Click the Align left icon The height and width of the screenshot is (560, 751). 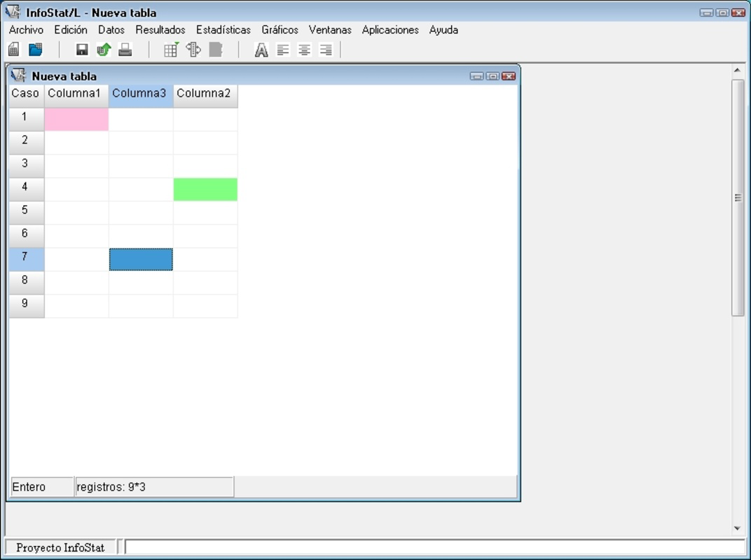tap(283, 50)
